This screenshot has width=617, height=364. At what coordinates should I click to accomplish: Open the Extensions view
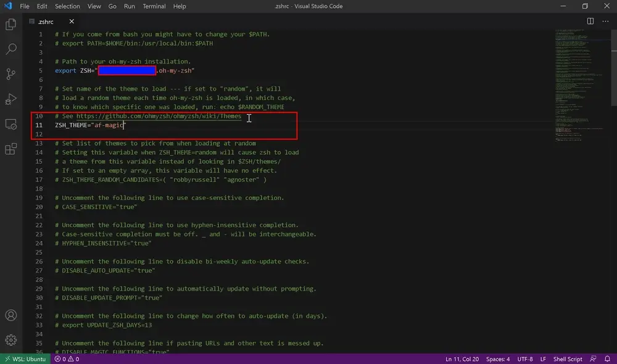(x=11, y=149)
